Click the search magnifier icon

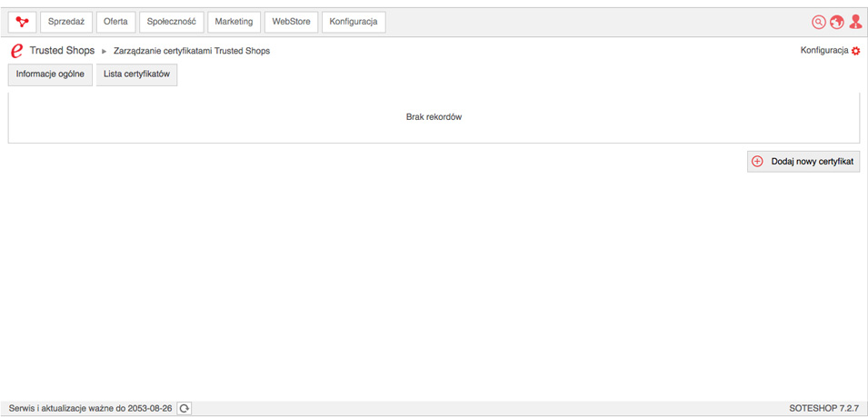click(818, 22)
